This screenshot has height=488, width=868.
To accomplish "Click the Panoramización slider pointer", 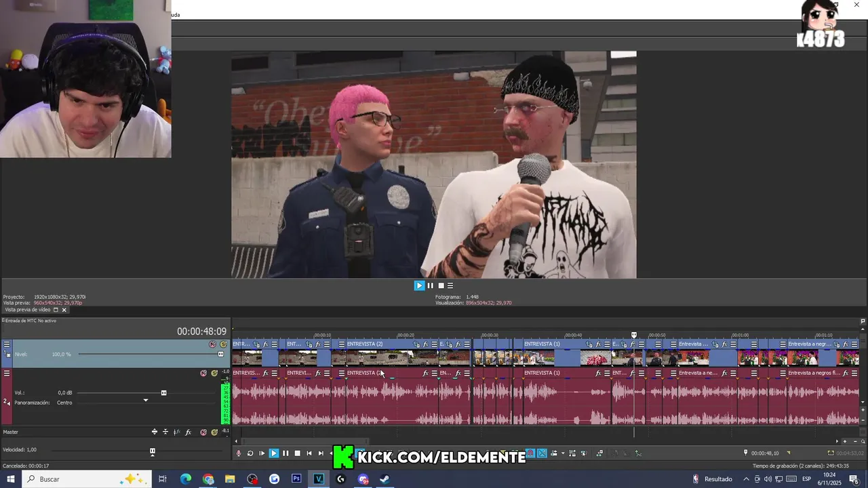I will click(x=145, y=400).
